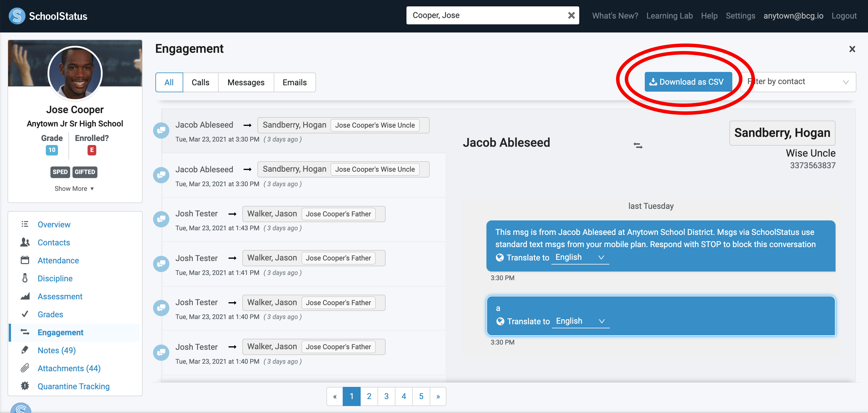Image resolution: width=868 pixels, height=413 pixels.
Task: Open the language dropdown in 'a' message bubble
Action: point(581,321)
